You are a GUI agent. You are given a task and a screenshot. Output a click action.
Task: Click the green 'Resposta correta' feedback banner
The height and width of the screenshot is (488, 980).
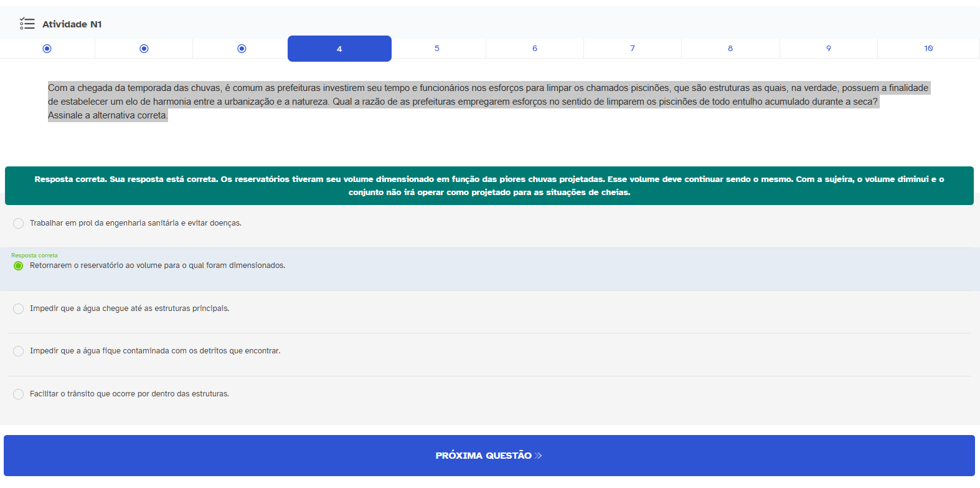click(x=489, y=186)
